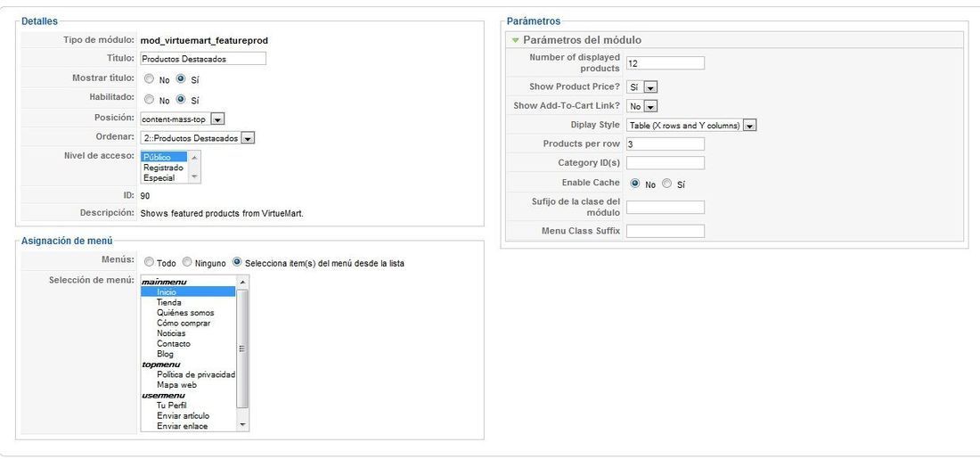Select 'Inicio' in menu selection list

(188, 292)
